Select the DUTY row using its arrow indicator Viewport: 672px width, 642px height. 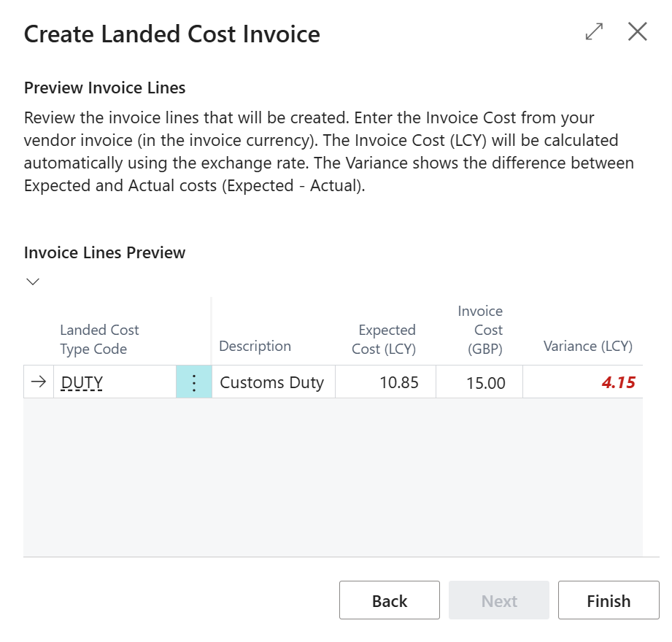39,382
